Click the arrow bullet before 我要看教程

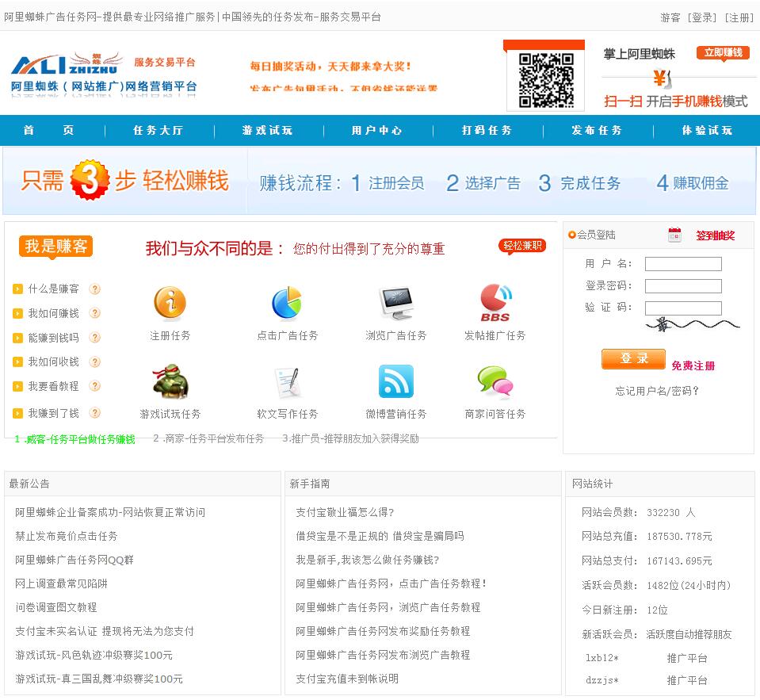click(18, 386)
